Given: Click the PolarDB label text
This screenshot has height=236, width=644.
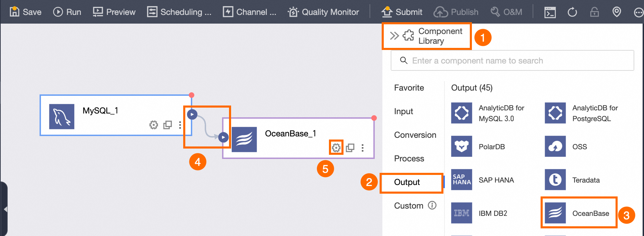Looking at the screenshot, I should tap(492, 147).
